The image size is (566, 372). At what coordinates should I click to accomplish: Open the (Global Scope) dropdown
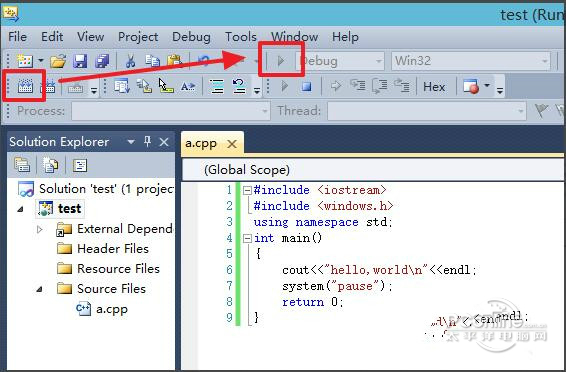coord(373,170)
